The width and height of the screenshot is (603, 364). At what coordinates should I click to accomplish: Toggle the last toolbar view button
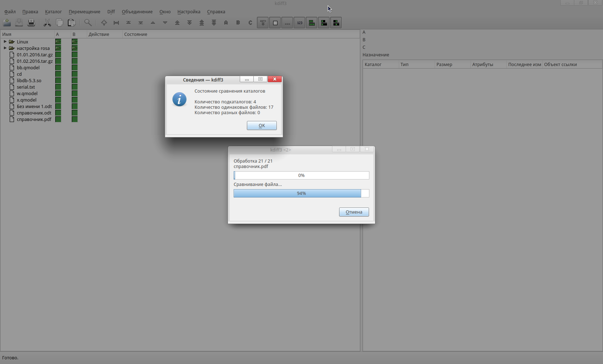pos(336,23)
